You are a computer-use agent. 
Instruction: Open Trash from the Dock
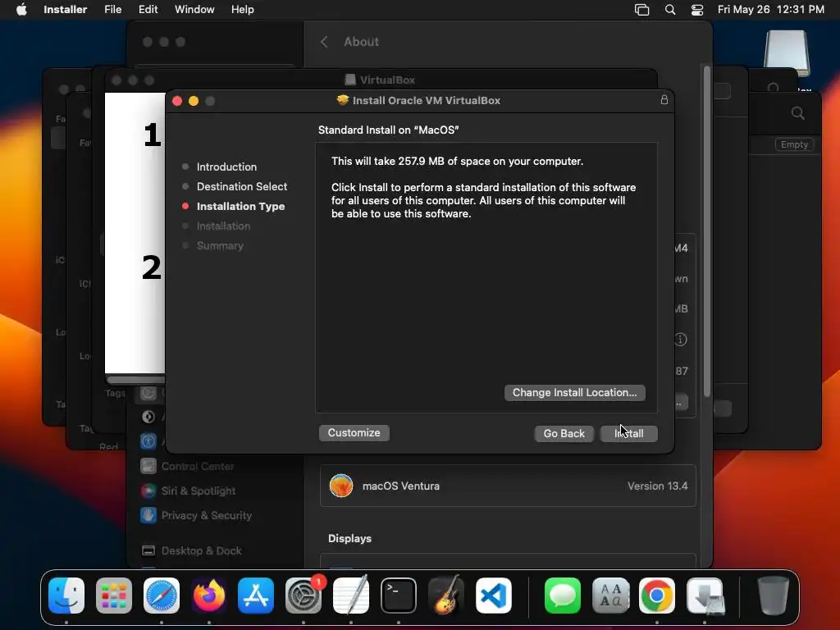tap(773, 596)
